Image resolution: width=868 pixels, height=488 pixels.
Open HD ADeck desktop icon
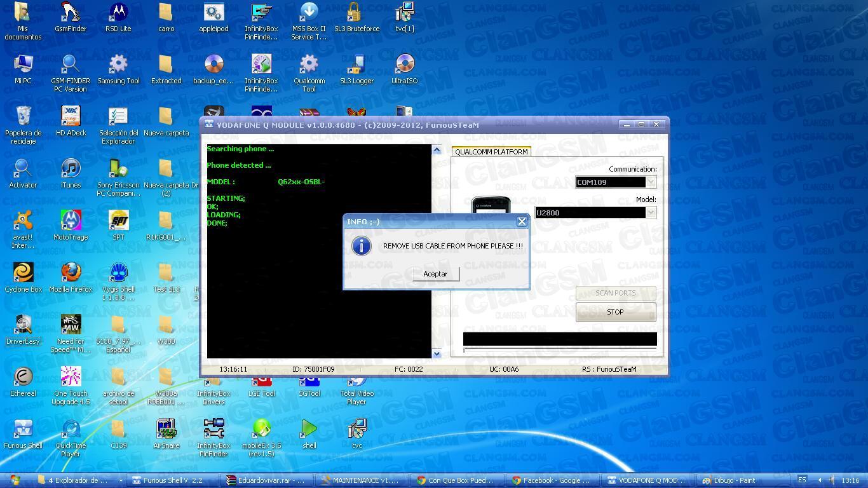[71, 122]
